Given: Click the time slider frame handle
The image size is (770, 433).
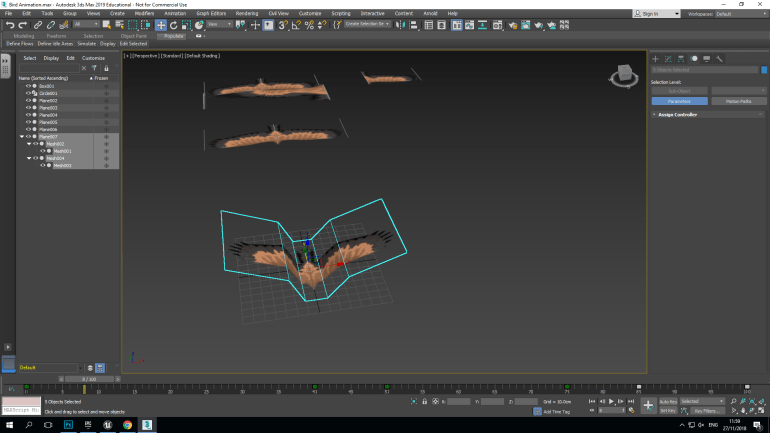Looking at the screenshot, I should pyautogui.click(x=89, y=379).
